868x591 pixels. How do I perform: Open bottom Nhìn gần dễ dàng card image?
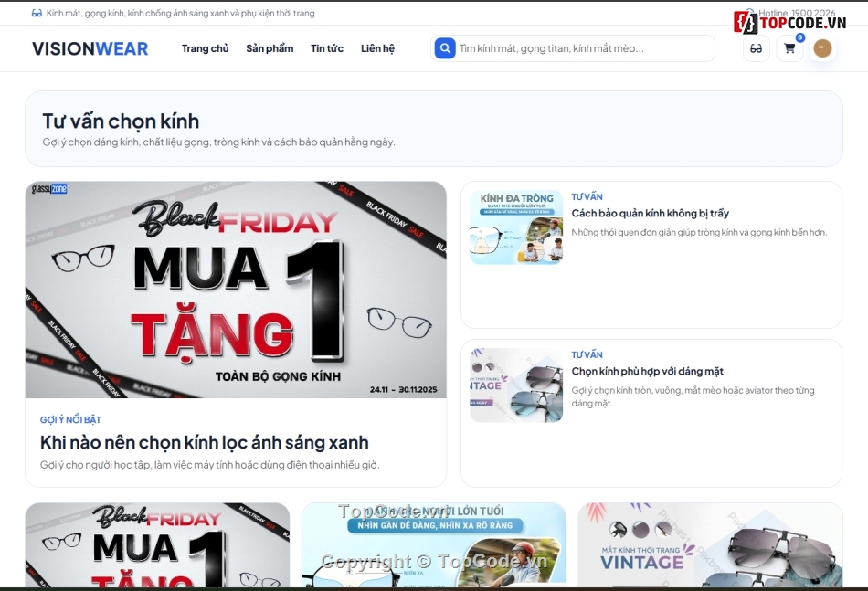[x=434, y=545]
